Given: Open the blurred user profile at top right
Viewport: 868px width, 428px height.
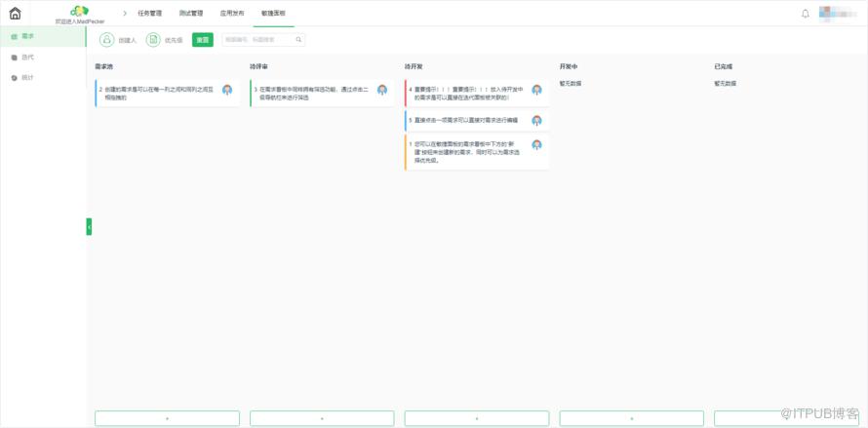Looking at the screenshot, I should (x=840, y=14).
